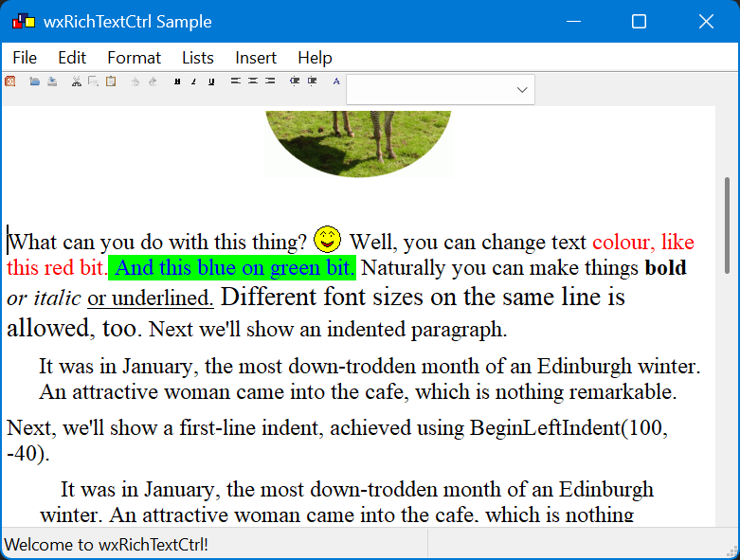740x560 pixels.
Task: Click the smiley face image in text
Action: click(328, 239)
